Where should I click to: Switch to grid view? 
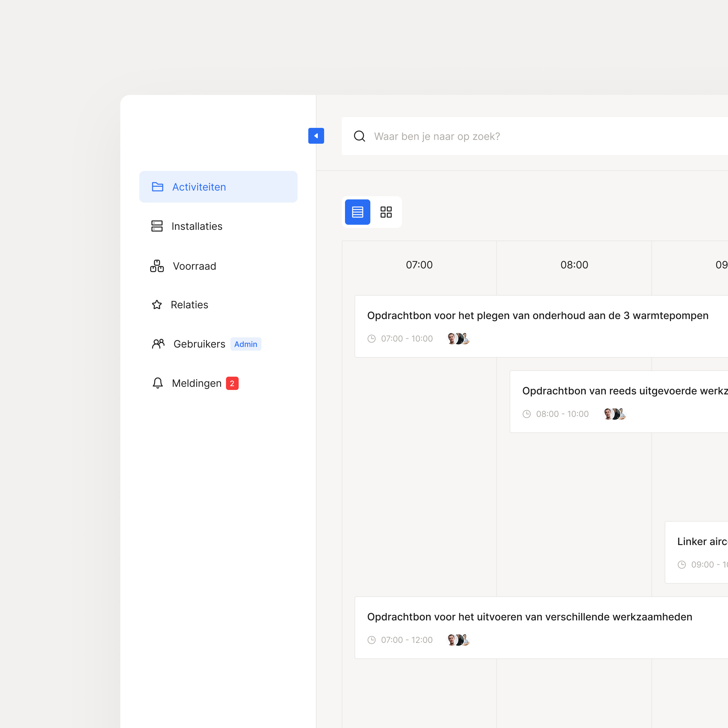(386, 212)
